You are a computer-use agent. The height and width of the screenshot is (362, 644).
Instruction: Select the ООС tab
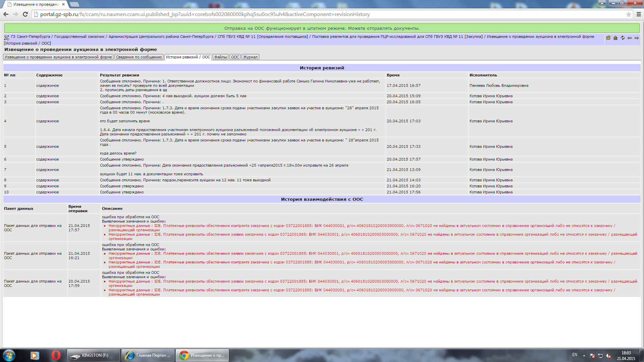[235, 57]
